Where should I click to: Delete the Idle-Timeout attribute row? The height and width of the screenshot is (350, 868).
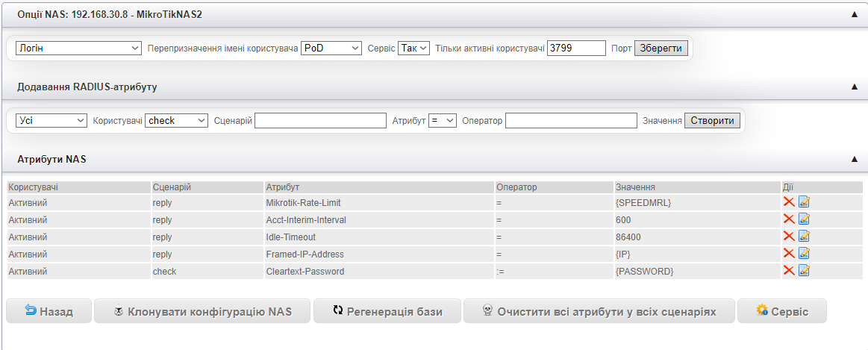click(x=788, y=237)
